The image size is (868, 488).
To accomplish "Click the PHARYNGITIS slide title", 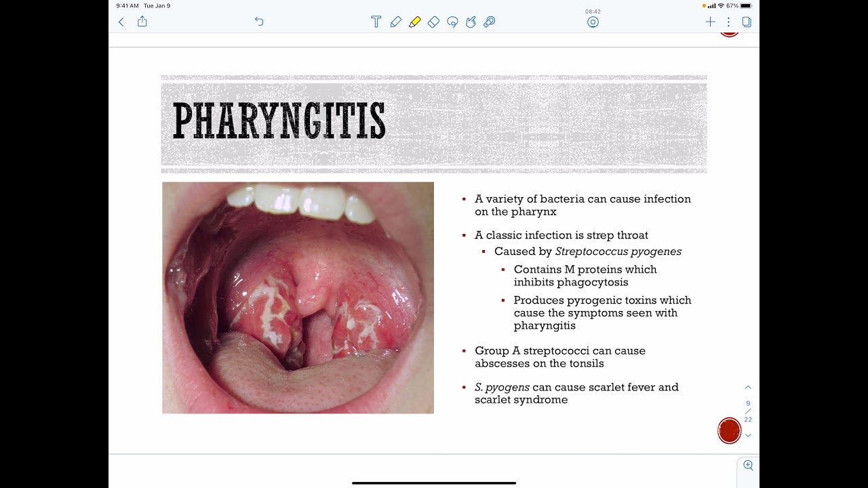I will pos(279,121).
